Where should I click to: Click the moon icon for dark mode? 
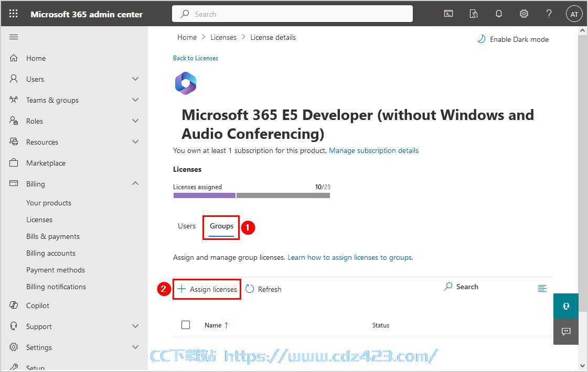(481, 39)
